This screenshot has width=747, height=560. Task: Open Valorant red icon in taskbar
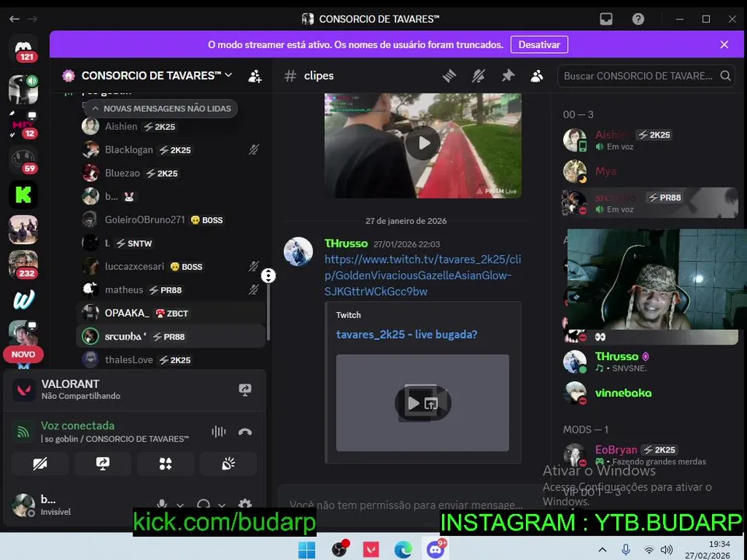371,550
